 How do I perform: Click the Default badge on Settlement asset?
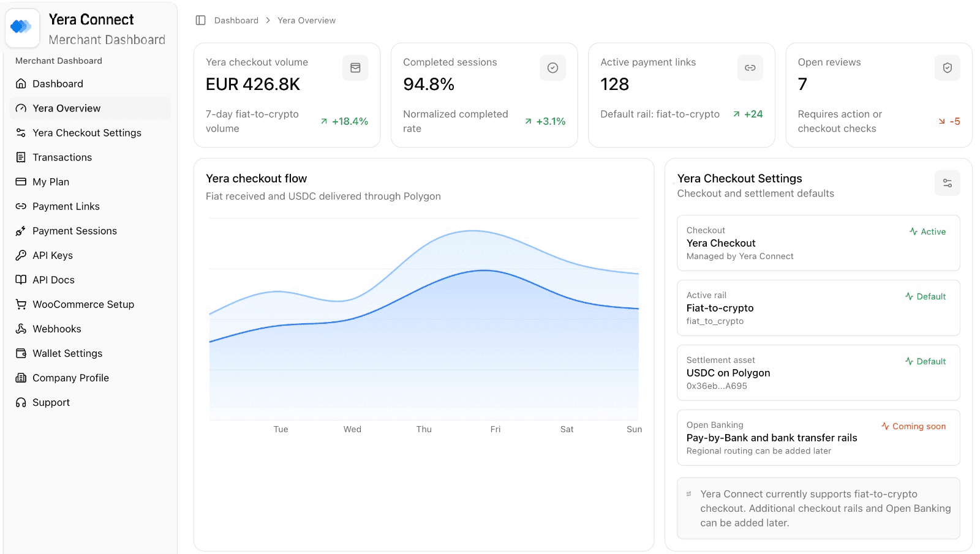coord(925,361)
